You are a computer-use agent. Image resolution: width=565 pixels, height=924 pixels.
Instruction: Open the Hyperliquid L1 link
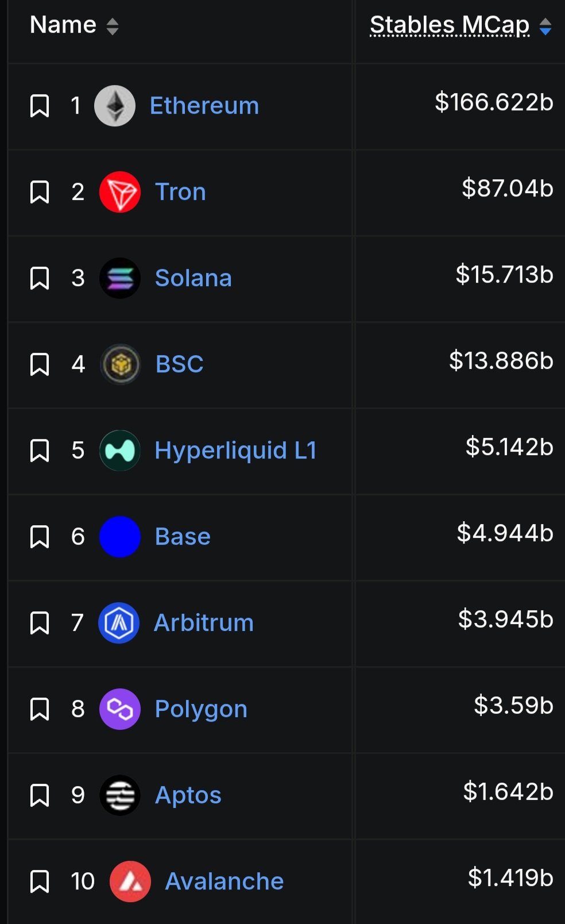[x=235, y=451]
